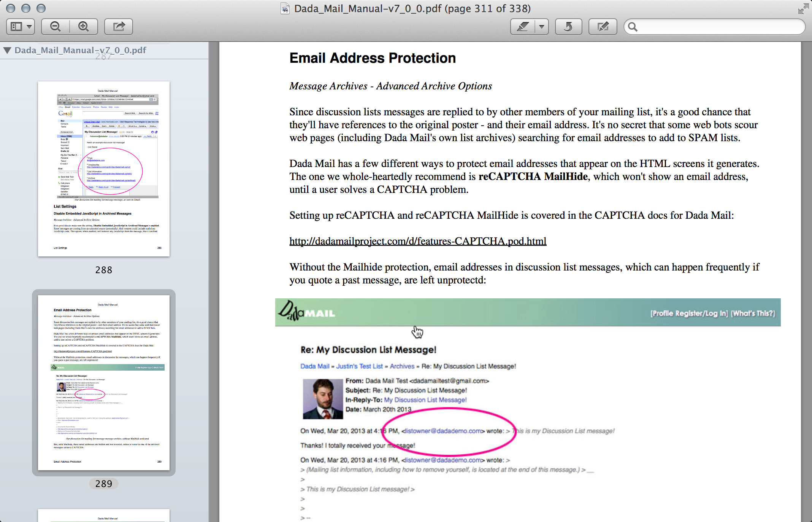Click inside the toolbar search field
Viewport: 812px width, 522px height.
click(718, 27)
